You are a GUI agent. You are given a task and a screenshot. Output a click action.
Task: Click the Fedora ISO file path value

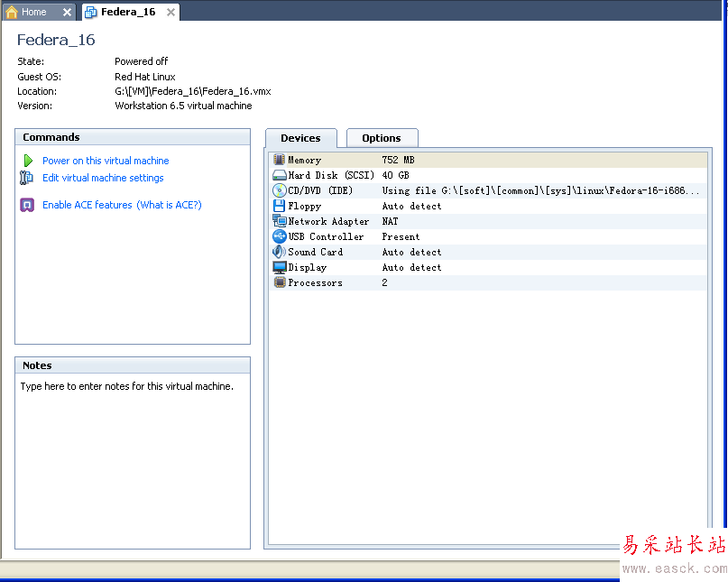[x=540, y=190]
